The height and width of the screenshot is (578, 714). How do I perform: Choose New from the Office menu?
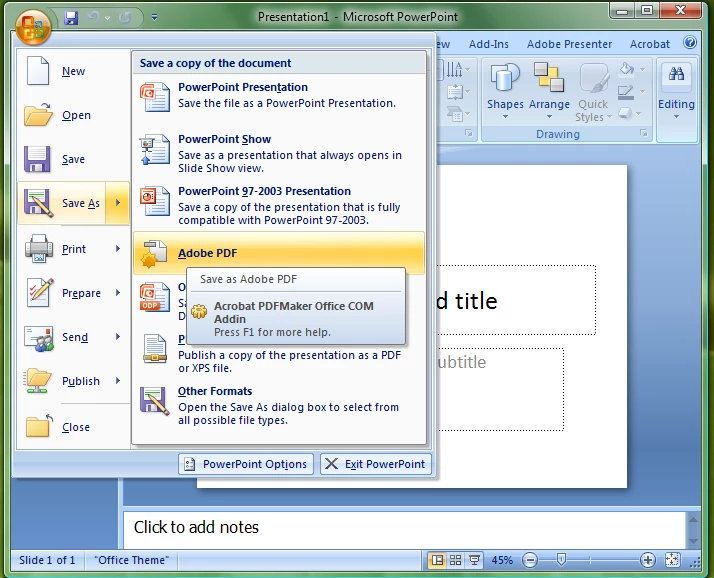click(74, 71)
